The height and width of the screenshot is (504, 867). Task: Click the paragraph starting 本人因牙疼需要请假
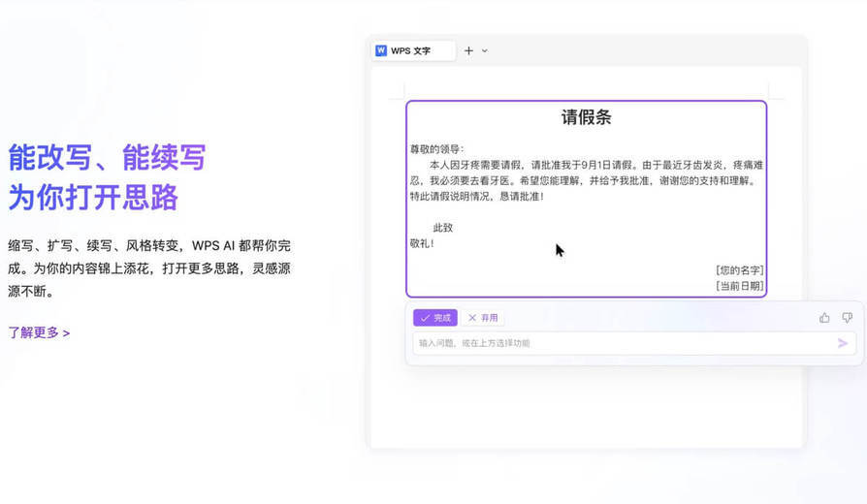tap(586, 173)
